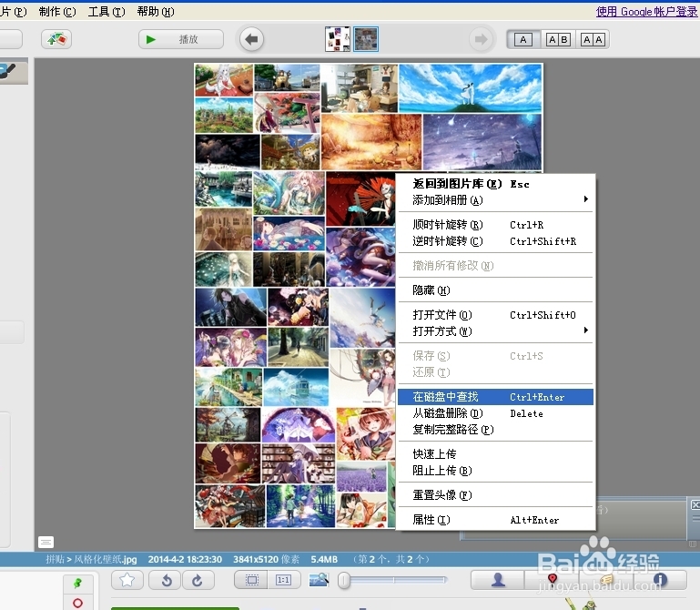Rotate the image counter-clockwise
The height and width of the screenshot is (610, 700).
[x=166, y=580]
